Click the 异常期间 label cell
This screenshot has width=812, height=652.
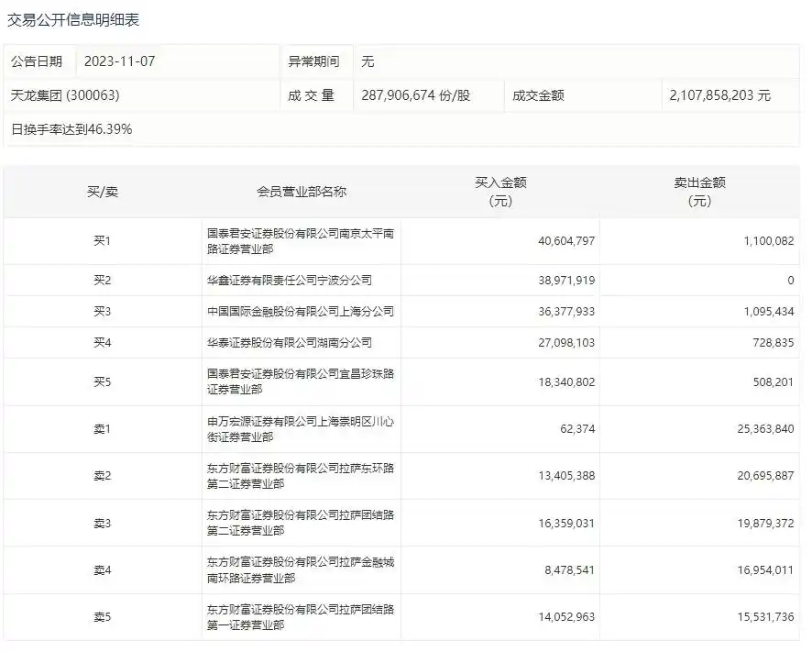click(x=313, y=61)
